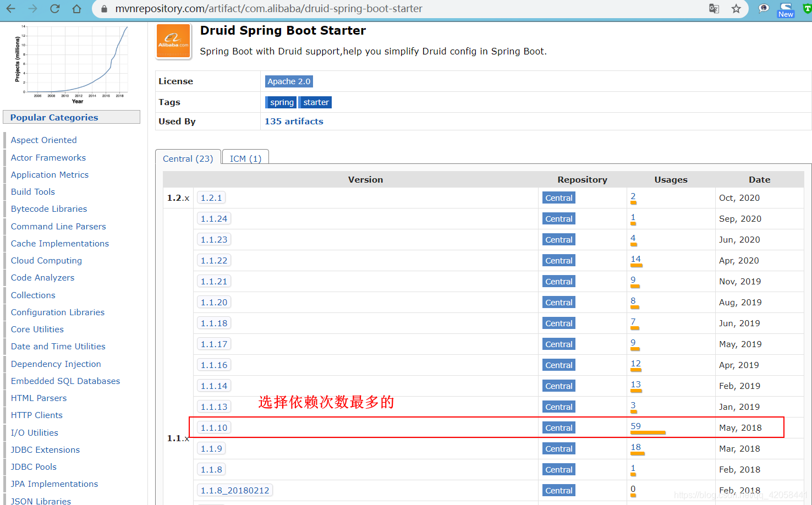Open version 1.2.1
812x505 pixels.
(211, 198)
